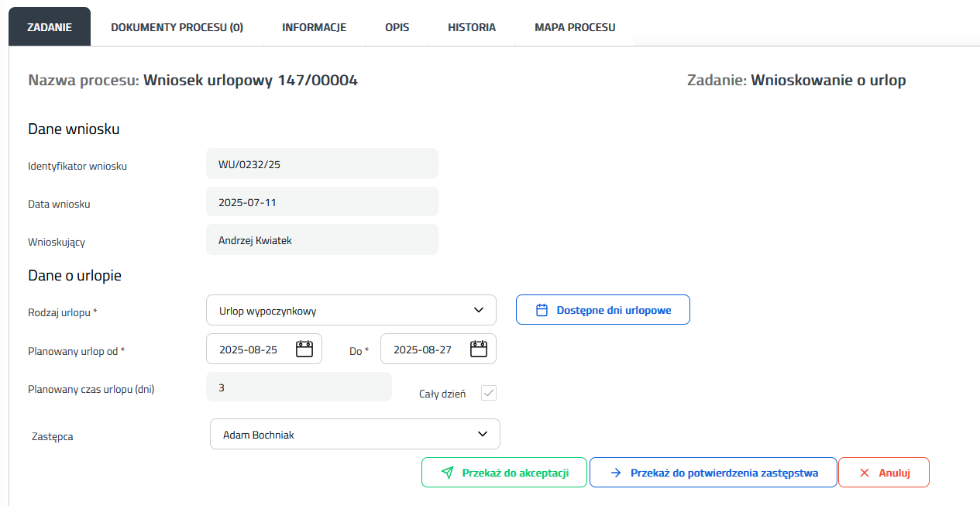This screenshot has width=980, height=506.
Task: Click the Identyfikator wniosku label
Action: [77, 166]
